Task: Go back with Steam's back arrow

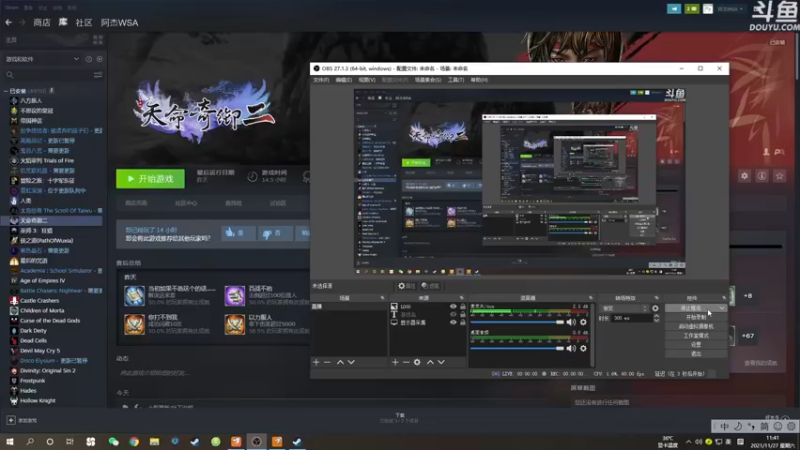Action: click(9, 22)
